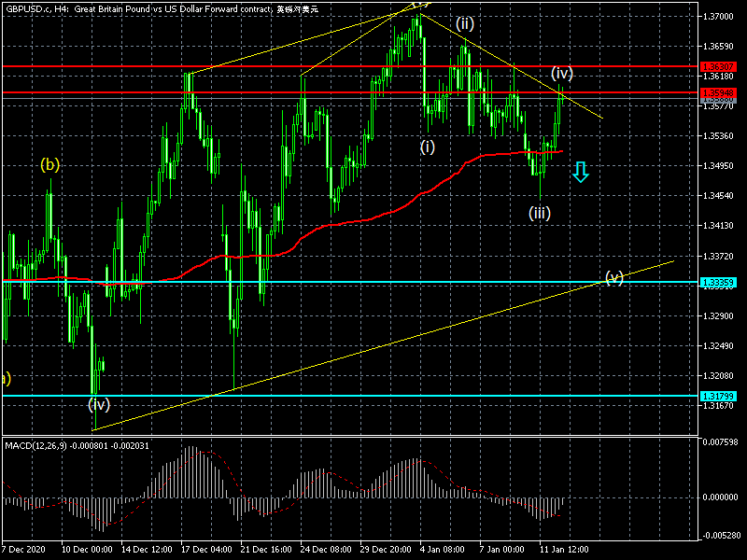Select the (i) wave label
This screenshot has height=560, width=747.
coord(428,147)
